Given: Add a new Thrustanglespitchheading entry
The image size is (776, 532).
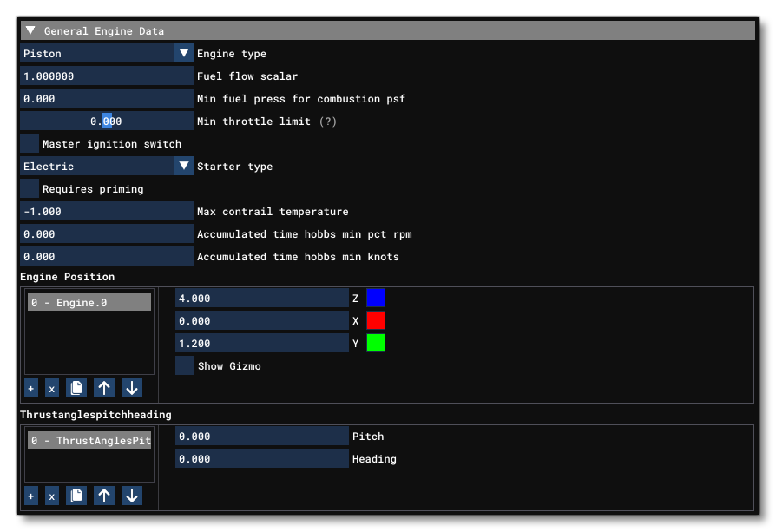Looking at the screenshot, I should pos(31,496).
